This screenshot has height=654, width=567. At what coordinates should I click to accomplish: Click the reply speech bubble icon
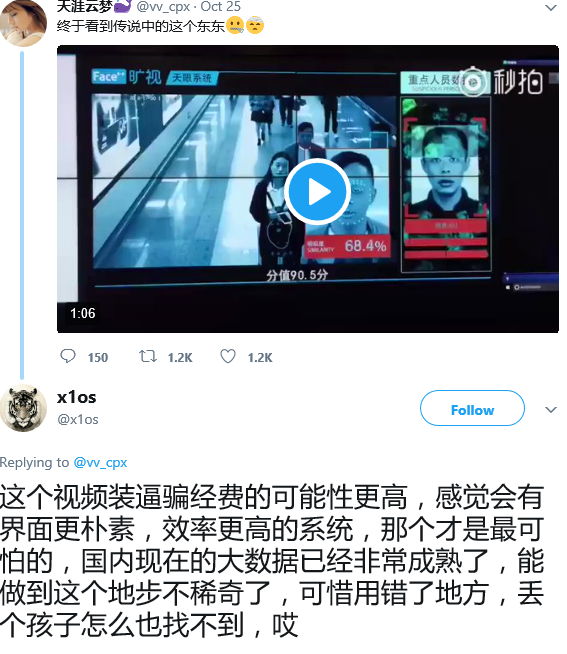(x=68, y=357)
